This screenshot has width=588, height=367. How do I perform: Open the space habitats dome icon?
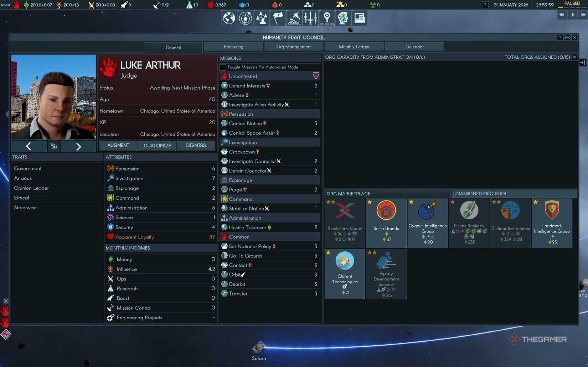tap(294, 18)
